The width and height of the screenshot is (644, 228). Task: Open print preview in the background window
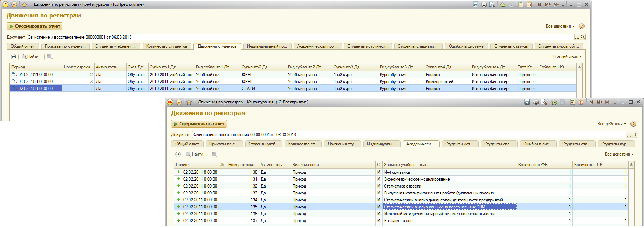pyautogui.click(x=492, y=4)
